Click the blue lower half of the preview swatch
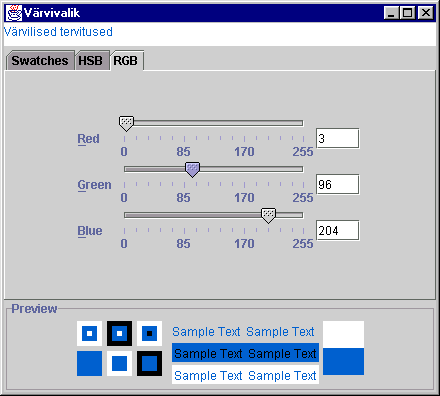 [x=343, y=362]
